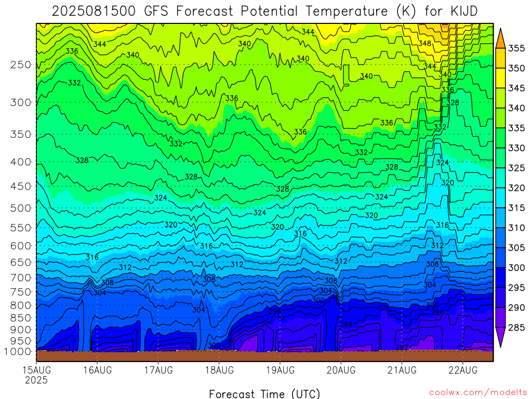The width and height of the screenshot is (532, 399).
Task: Click the 285 colorbar scale label
Action: click(x=516, y=327)
